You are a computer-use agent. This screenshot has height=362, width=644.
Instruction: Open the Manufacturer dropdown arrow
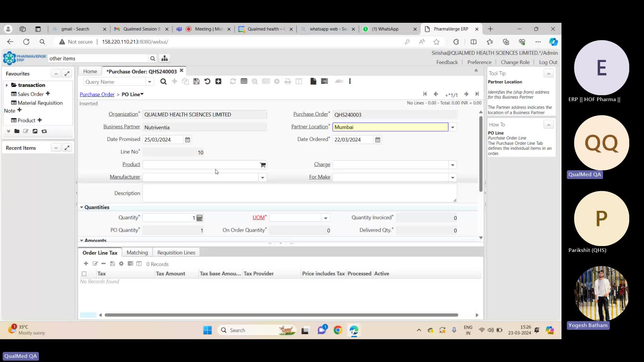coord(263,178)
